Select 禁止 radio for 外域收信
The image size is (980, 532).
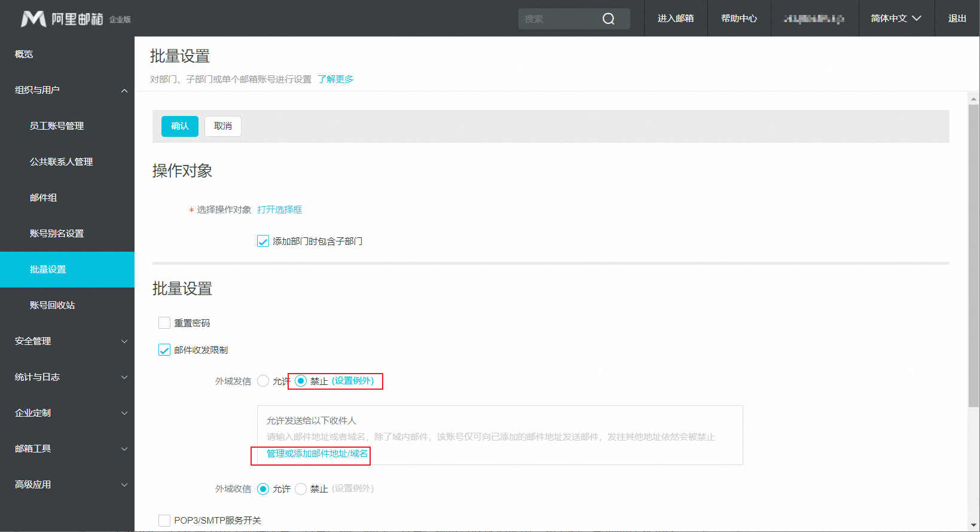pos(301,489)
